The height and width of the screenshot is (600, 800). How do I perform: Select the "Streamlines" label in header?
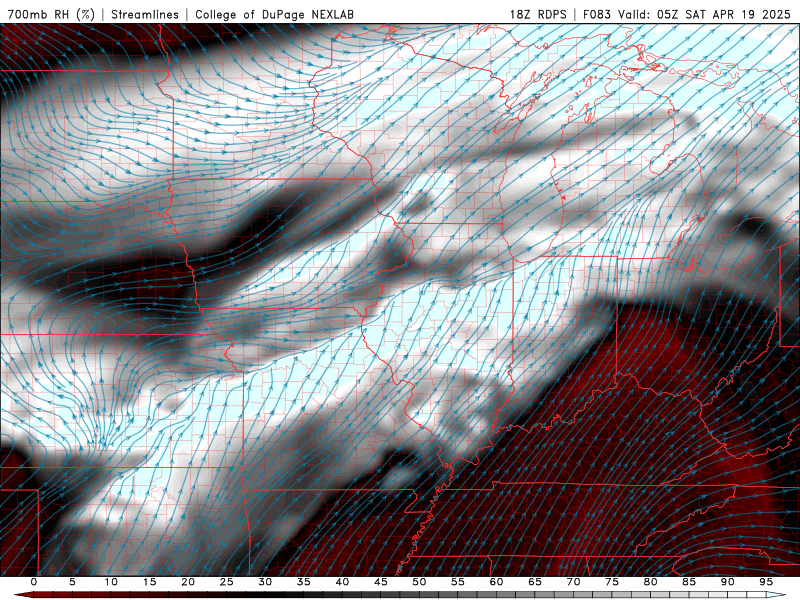145,14
